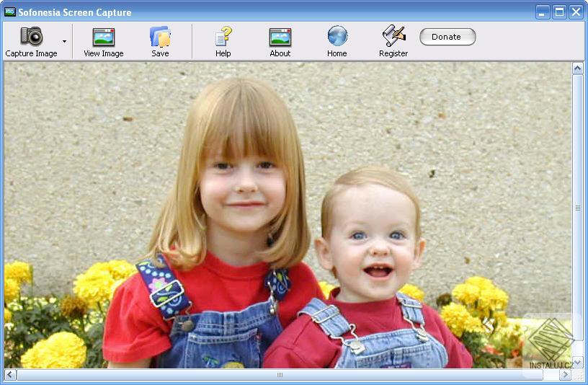Click the Donate button
Viewport: 588px width, 385px height.
click(447, 37)
